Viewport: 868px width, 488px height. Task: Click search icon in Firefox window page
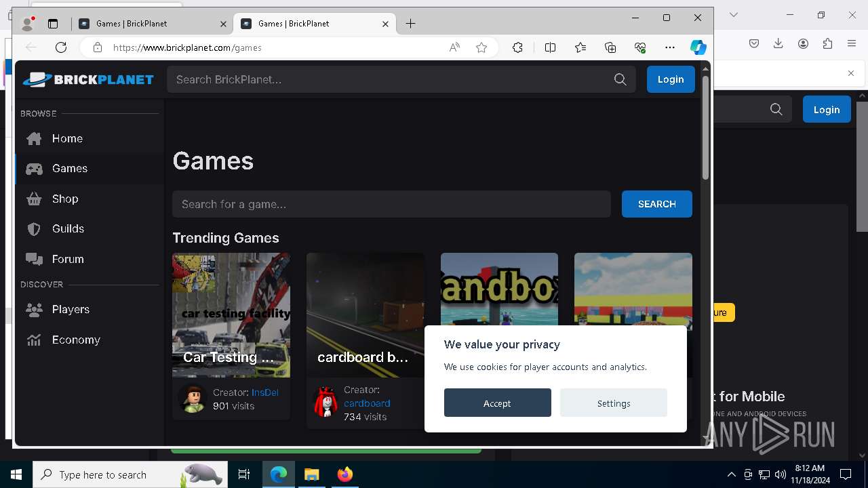[776, 110]
